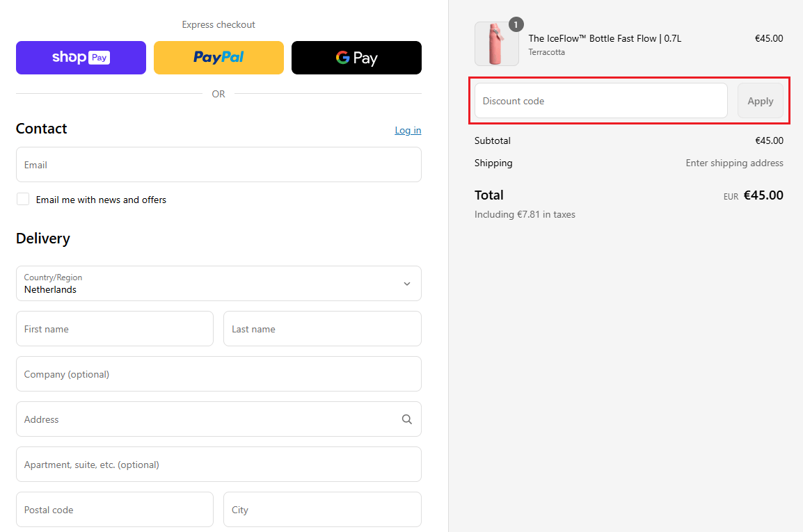Focus the Company (optional) field
This screenshot has width=803, height=532.
pos(218,374)
